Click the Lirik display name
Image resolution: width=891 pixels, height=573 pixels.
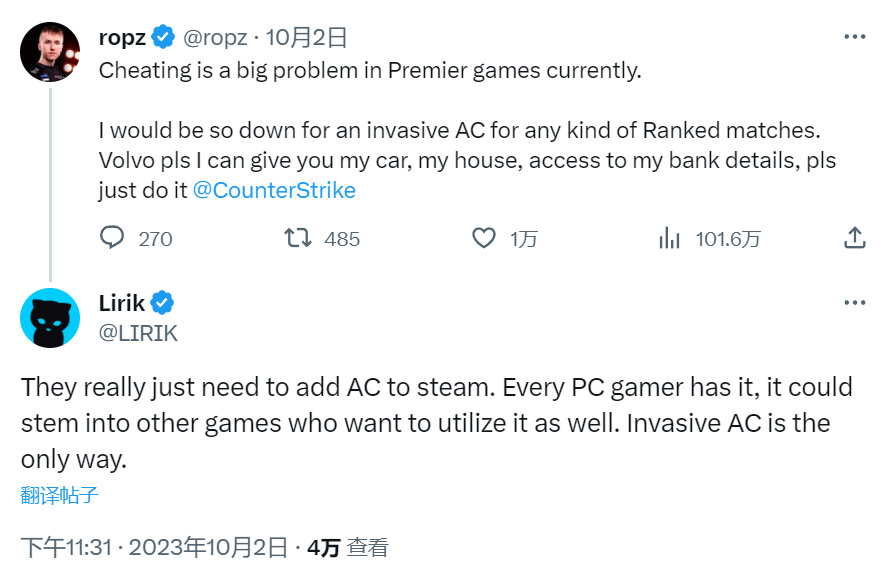(x=121, y=303)
